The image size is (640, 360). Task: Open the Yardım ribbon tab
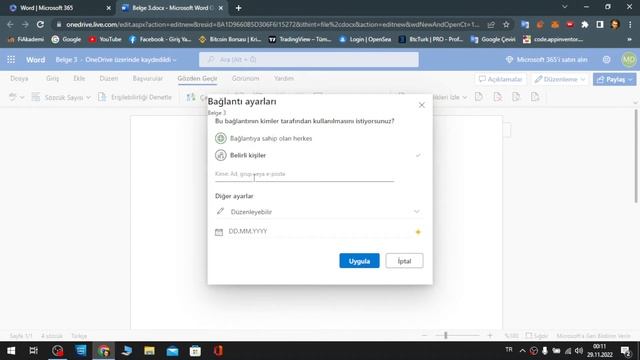284,78
